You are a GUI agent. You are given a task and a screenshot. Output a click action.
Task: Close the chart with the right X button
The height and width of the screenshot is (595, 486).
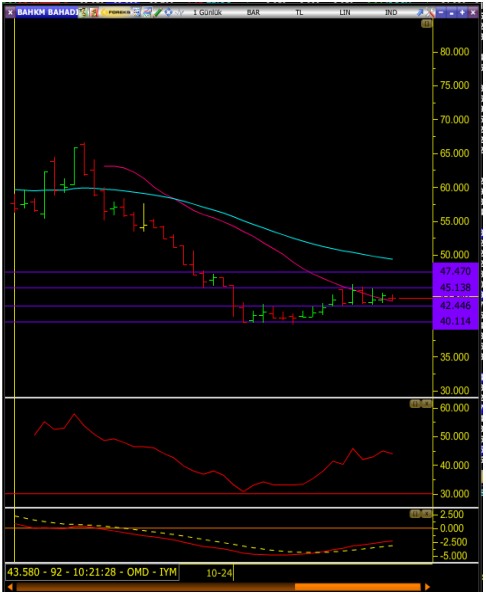pyautogui.click(x=473, y=12)
